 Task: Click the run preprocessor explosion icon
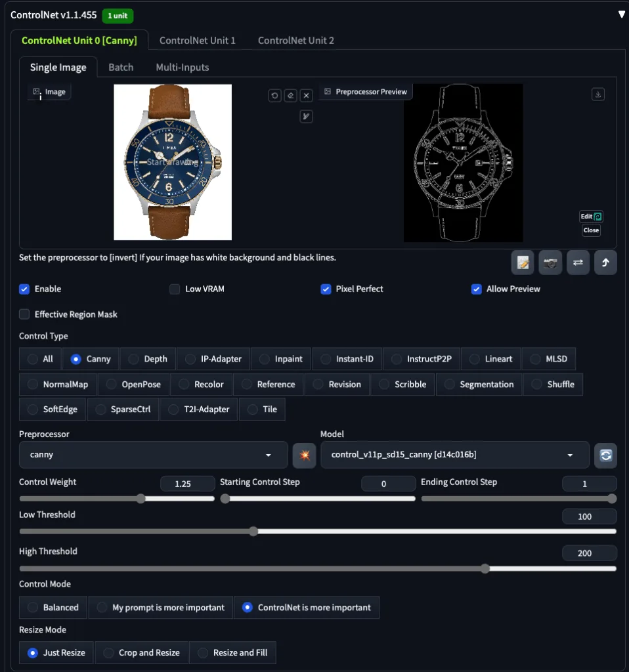coord(304,455)
